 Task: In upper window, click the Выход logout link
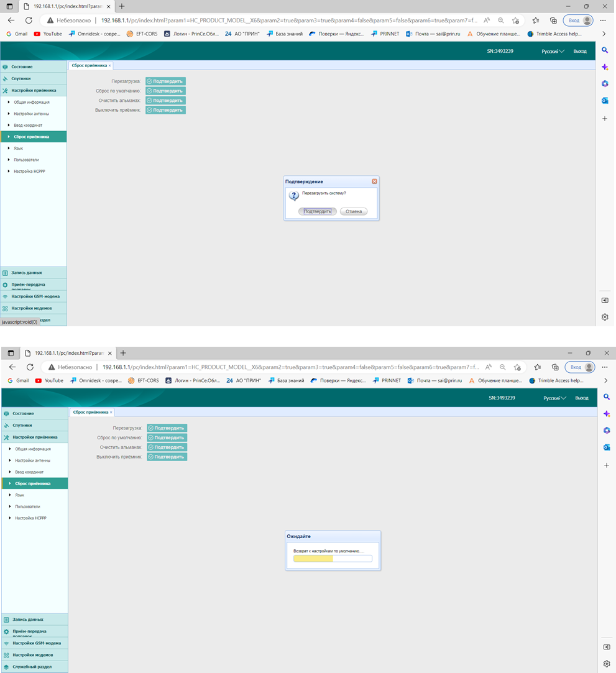[579, 51]
